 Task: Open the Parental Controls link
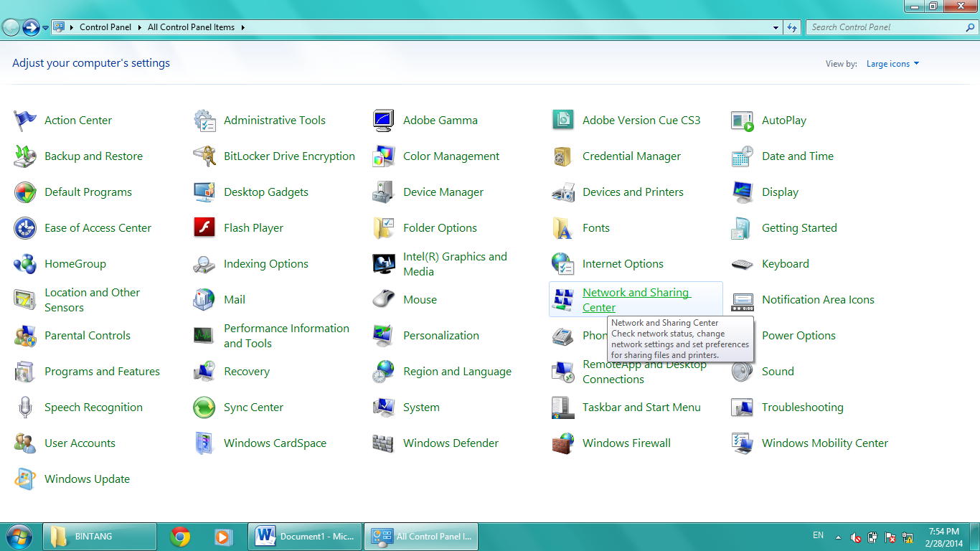(88, 336)
